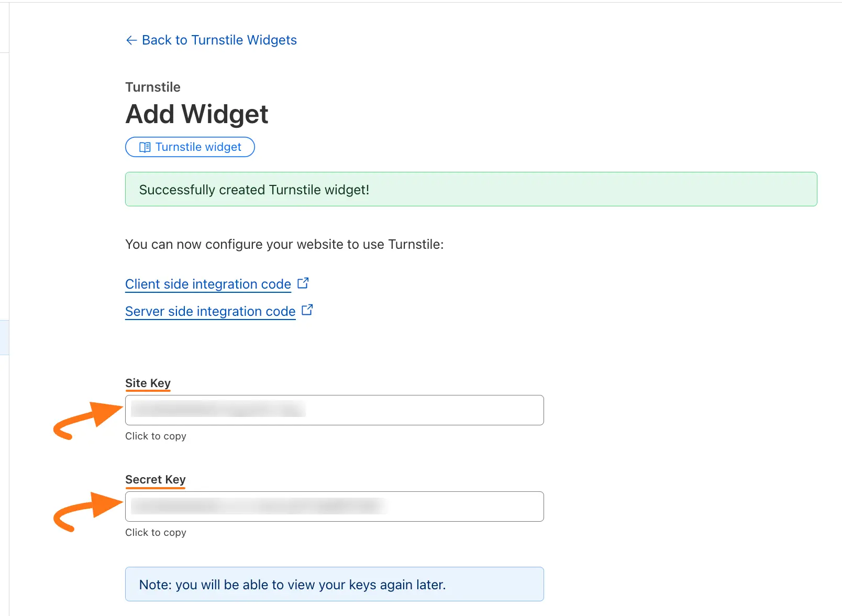842x616 pixels.
Task: Click external-link icon beside Server side integration
Action: tap(307, 311)
